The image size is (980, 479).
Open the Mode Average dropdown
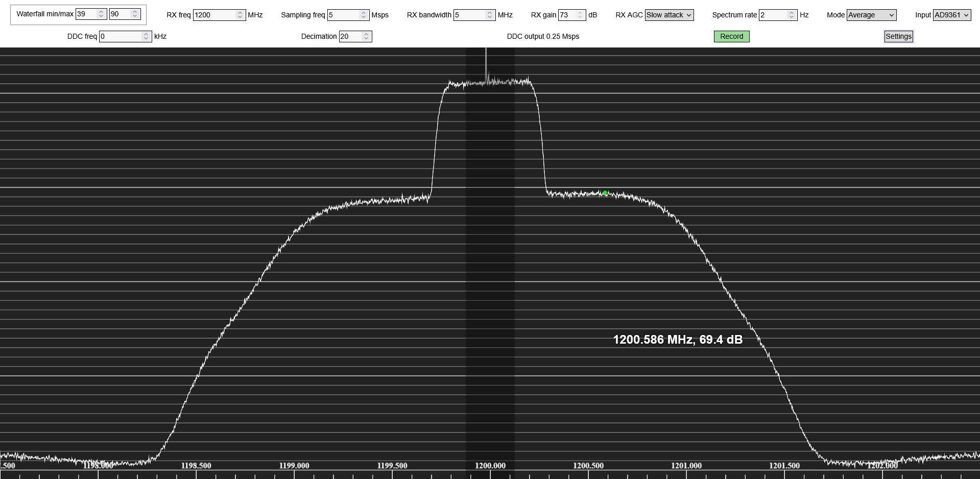point(871,15)
